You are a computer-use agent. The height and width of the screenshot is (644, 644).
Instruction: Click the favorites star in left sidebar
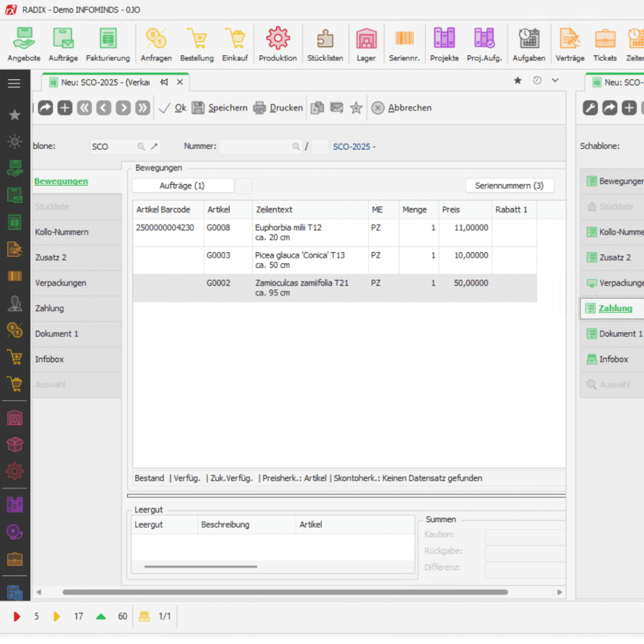[15, 114]
